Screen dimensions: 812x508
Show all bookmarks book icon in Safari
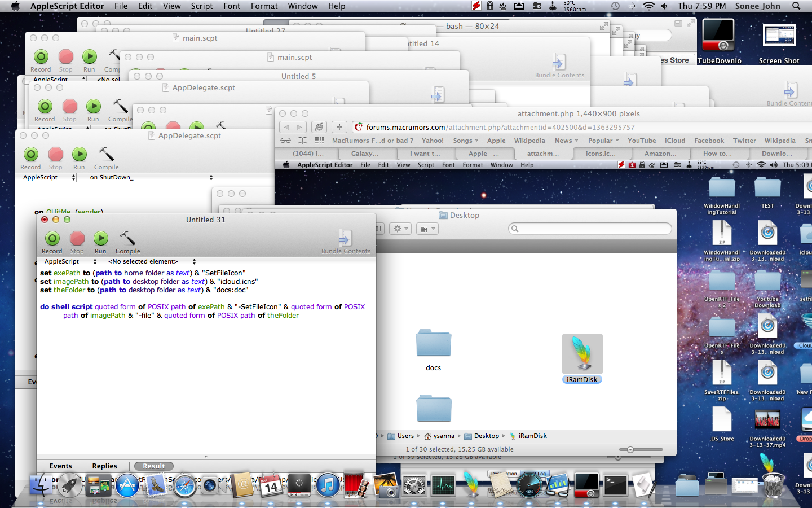coord(303,141)
